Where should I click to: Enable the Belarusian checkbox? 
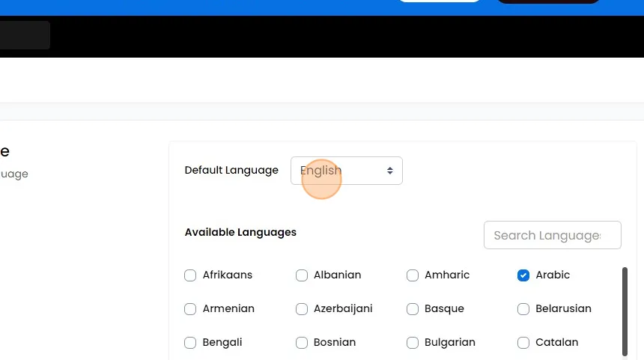(523, 308)
